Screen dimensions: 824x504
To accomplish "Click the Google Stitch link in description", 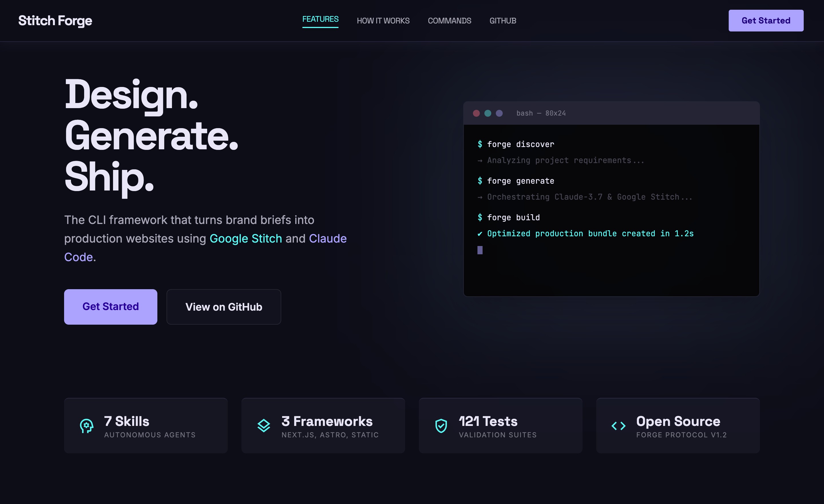I will (x=245, y=239).
